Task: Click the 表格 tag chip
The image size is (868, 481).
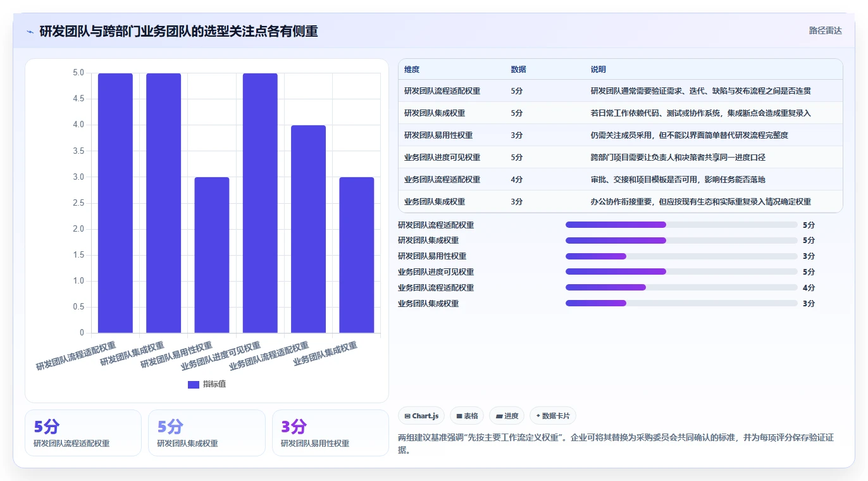Action: (x=467, y=416)
